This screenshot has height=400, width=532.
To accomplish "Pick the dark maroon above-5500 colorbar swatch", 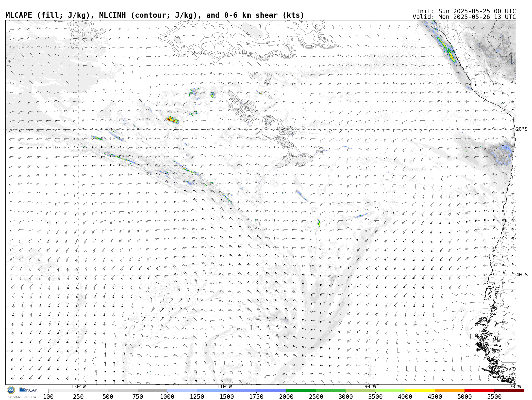I will [509, 391].
